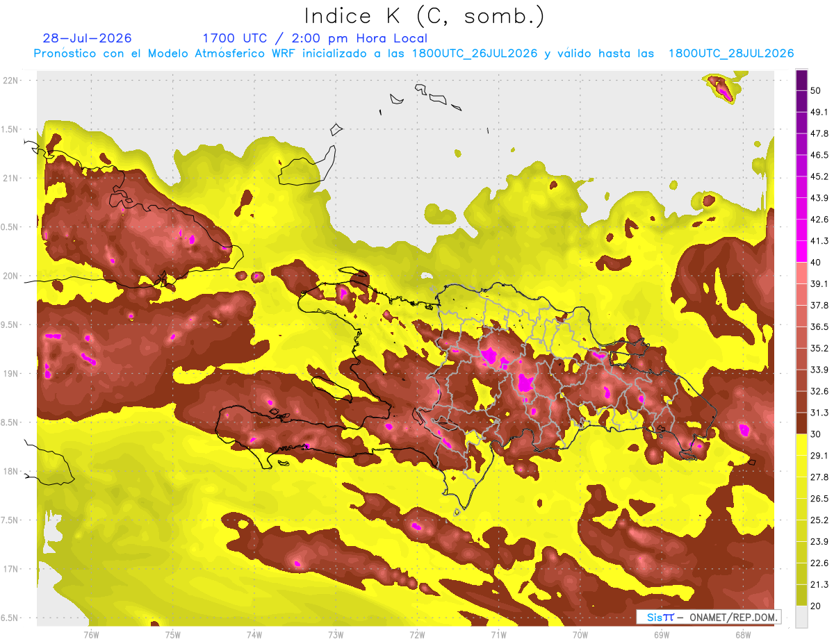Click the "41.3" color scale value
Viewport: 834px width, 644px height.
(819, 241)
